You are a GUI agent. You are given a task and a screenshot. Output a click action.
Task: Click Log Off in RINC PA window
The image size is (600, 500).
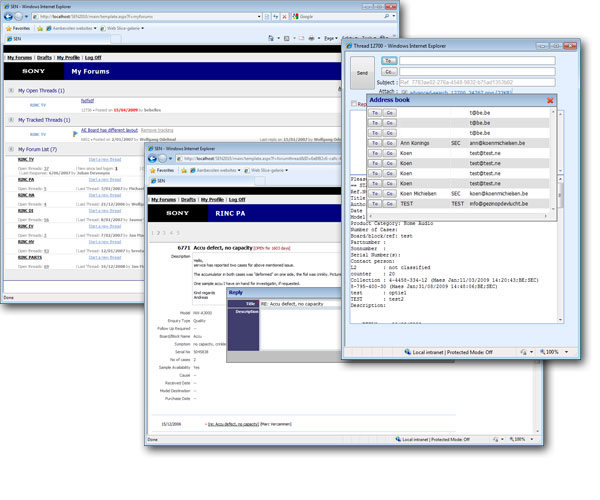click(237, 200)
